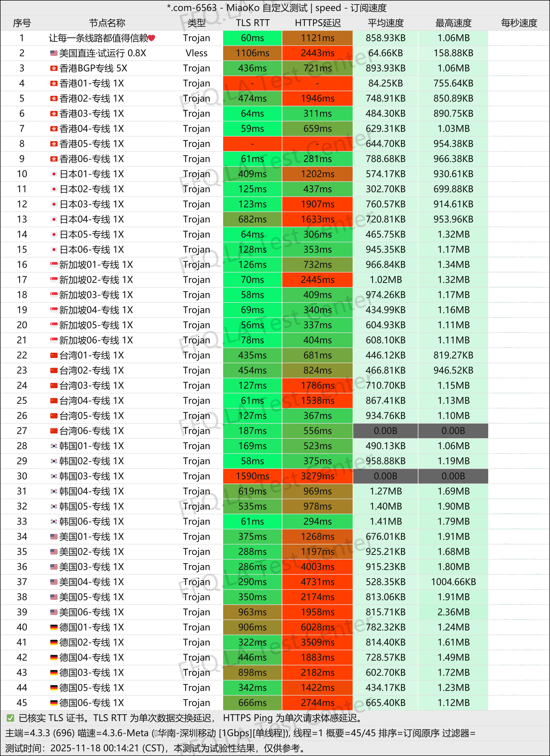Click the Vless type cell
This screenshot has width=550, height=756.
tap(197, 53)
